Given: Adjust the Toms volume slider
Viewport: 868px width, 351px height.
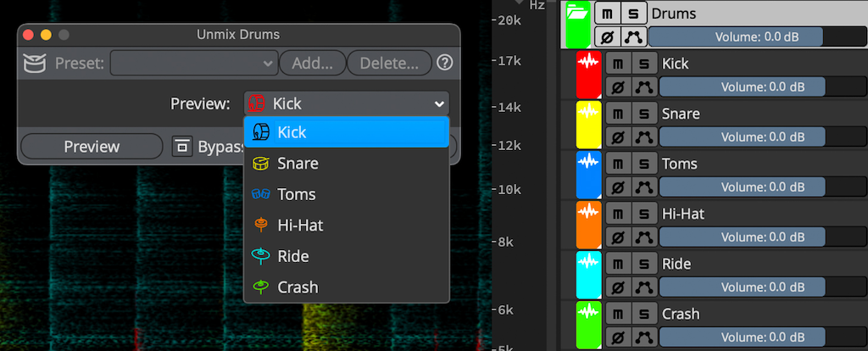Looking at the screenshot, I should [763, 187].
